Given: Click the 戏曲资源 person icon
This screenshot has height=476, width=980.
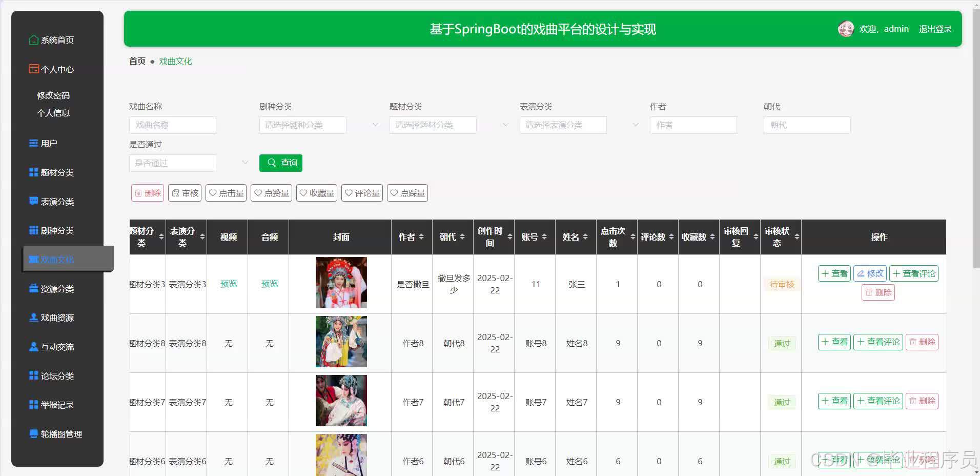Looking at the screenshot, I should 33,318.
